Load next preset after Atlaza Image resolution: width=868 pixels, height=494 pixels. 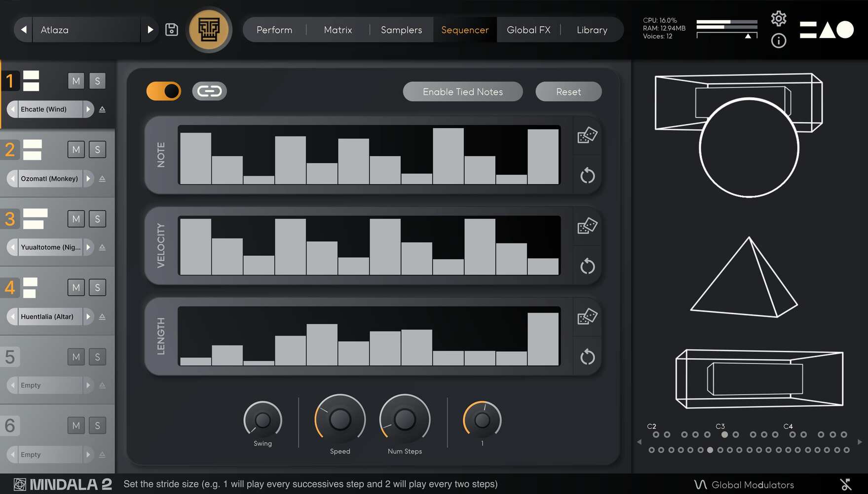(x=150, y=30)
